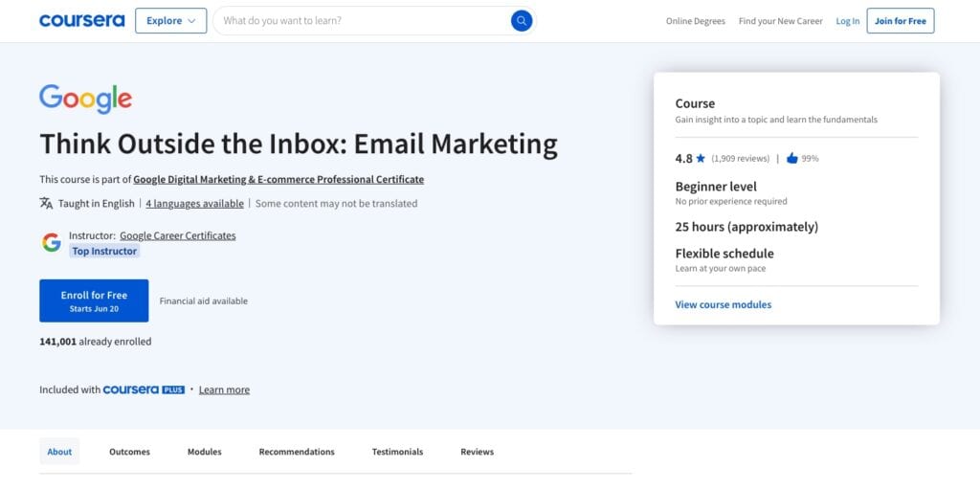Click the 4.8 rating value
This screenshot has height=489, width=980.
coord(683,158)
